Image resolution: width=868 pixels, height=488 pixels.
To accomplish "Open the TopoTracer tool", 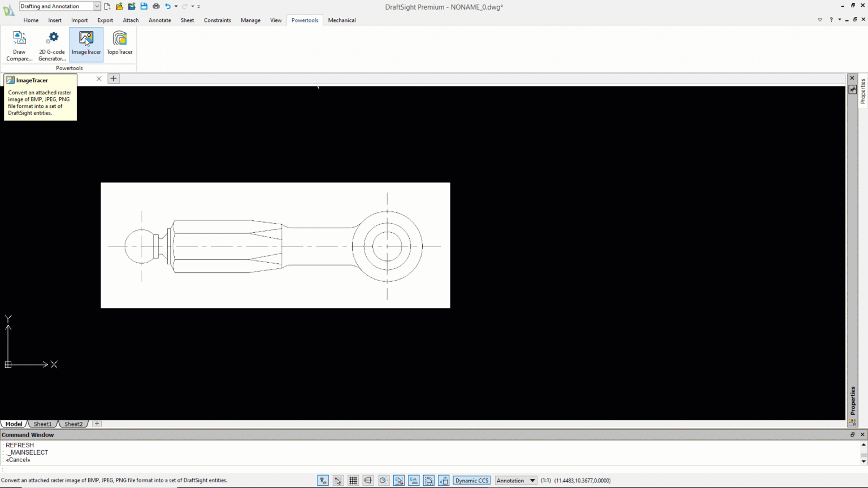I will (119, 44).
